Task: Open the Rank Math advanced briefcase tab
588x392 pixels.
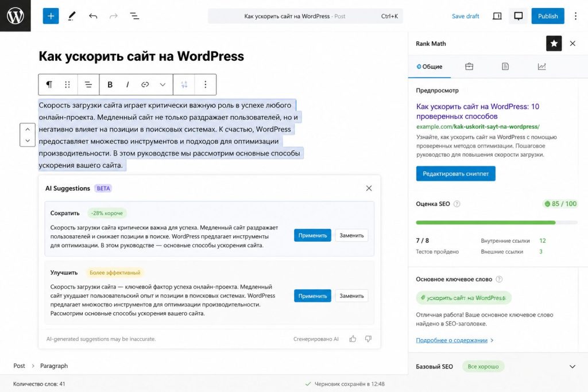Action: click(x=469, y=67)
